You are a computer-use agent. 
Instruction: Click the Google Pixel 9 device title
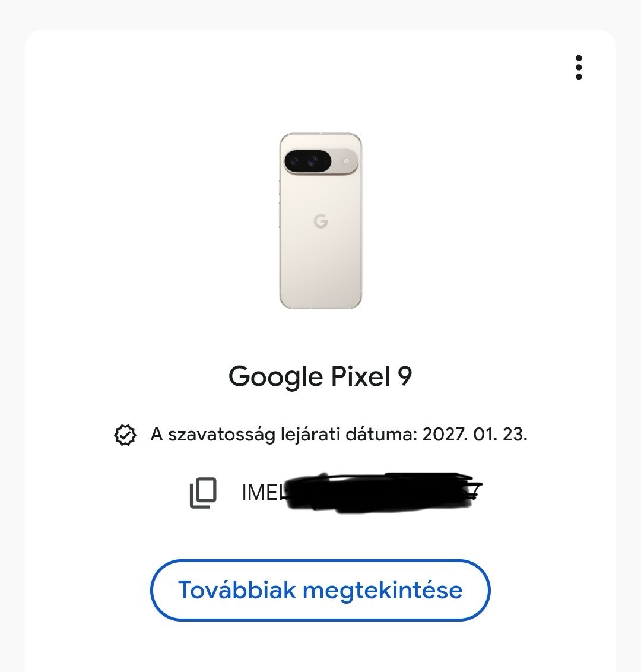coord(320,376)
